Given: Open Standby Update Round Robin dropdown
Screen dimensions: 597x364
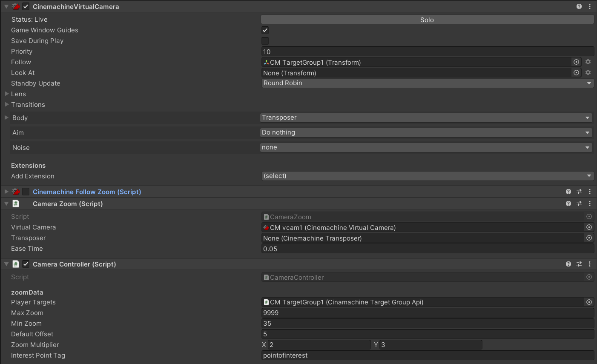Looking at the screenshot, I should click(x=428, y=83).
